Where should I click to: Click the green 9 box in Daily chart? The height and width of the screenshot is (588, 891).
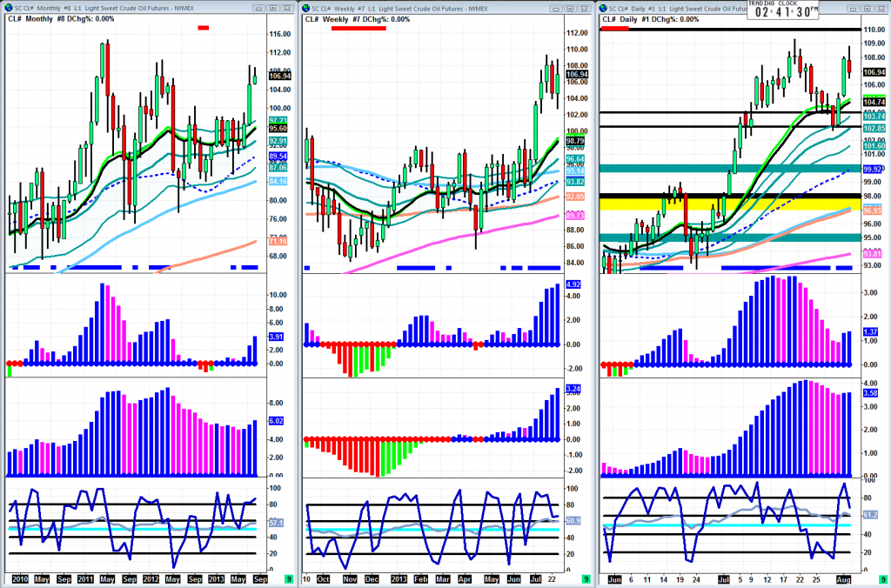(x=882, y=578)
